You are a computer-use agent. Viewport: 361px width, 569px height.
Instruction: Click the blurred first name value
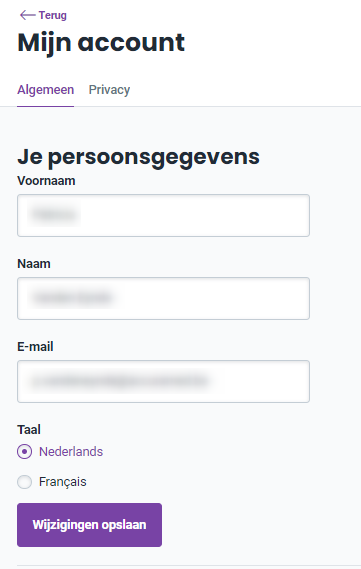[x=53, y=215]
